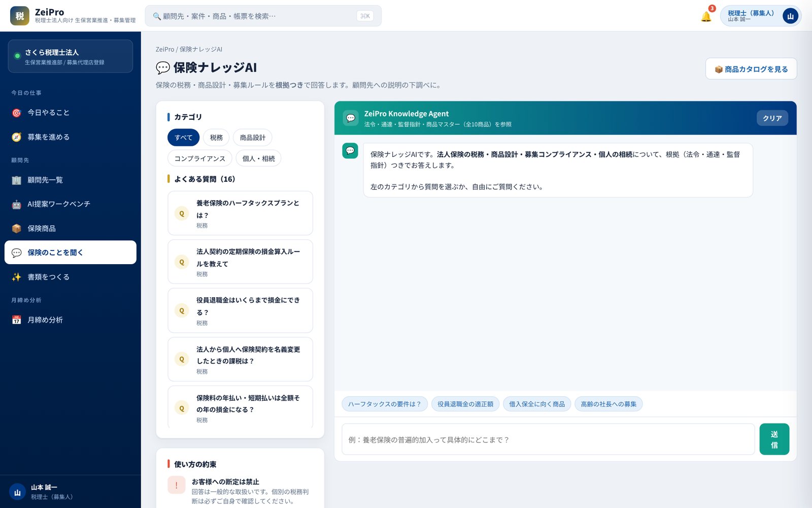Navigate to 保険商品
This screenshot has height=508, width=812.
(x=71, y=229)
